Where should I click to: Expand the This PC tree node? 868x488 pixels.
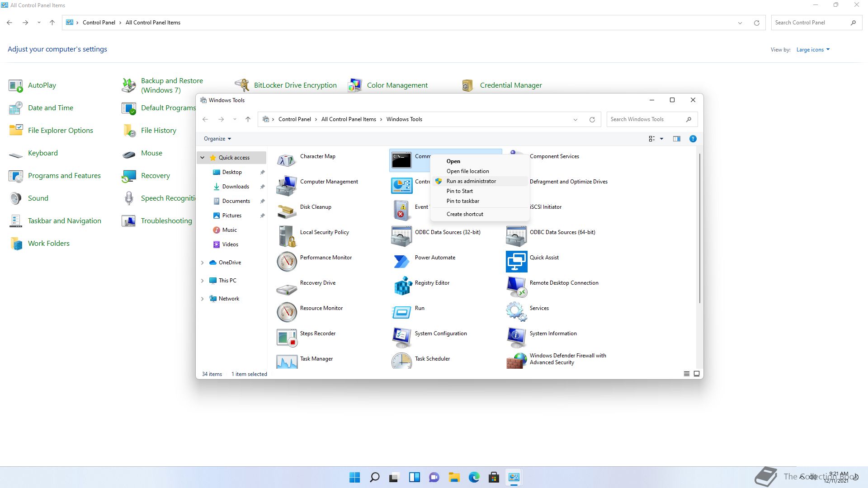[203, 281]
